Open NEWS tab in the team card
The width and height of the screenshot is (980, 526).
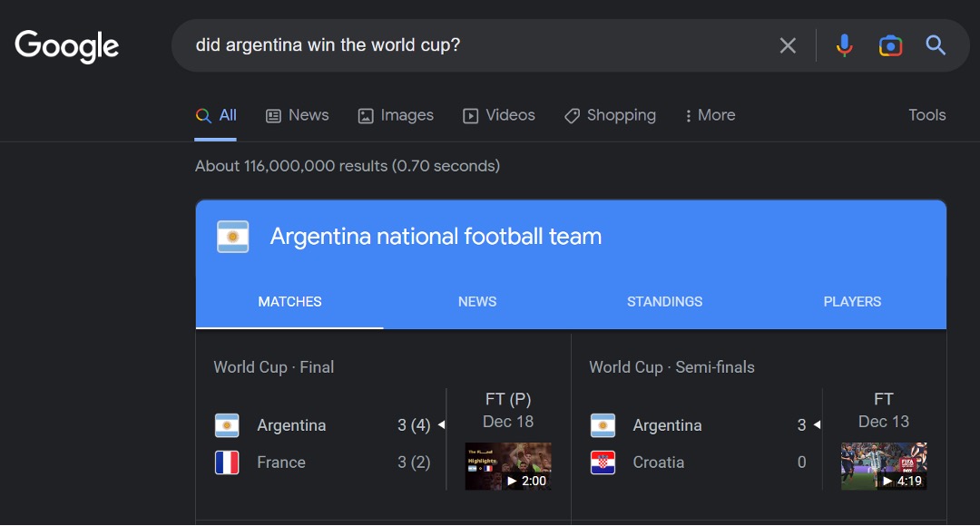tap(477, 302)
